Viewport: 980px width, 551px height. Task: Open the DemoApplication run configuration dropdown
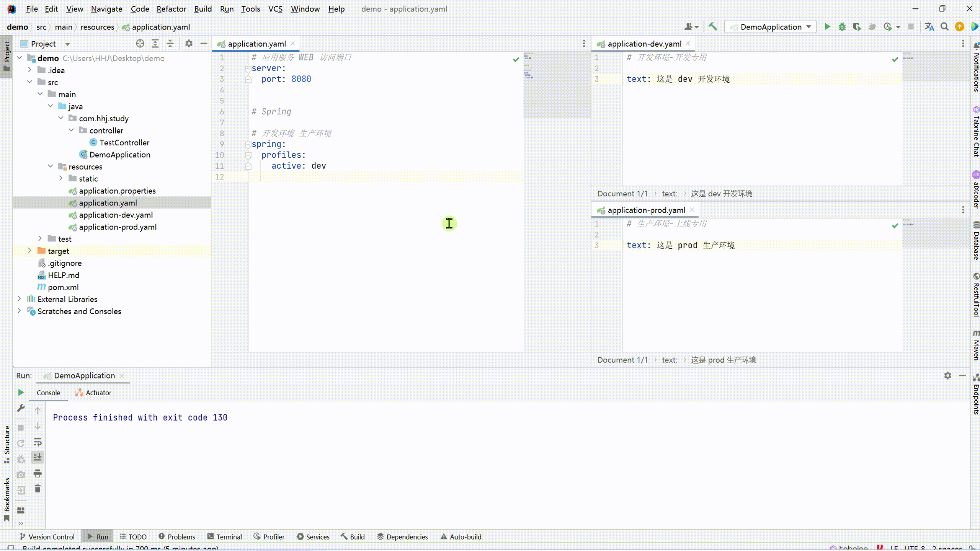tap(771, 27)
